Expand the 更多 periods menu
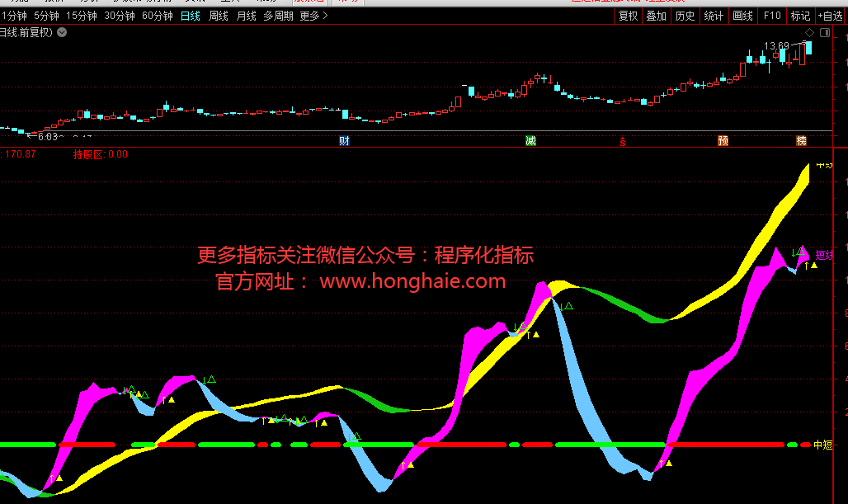 coord(313,16)
